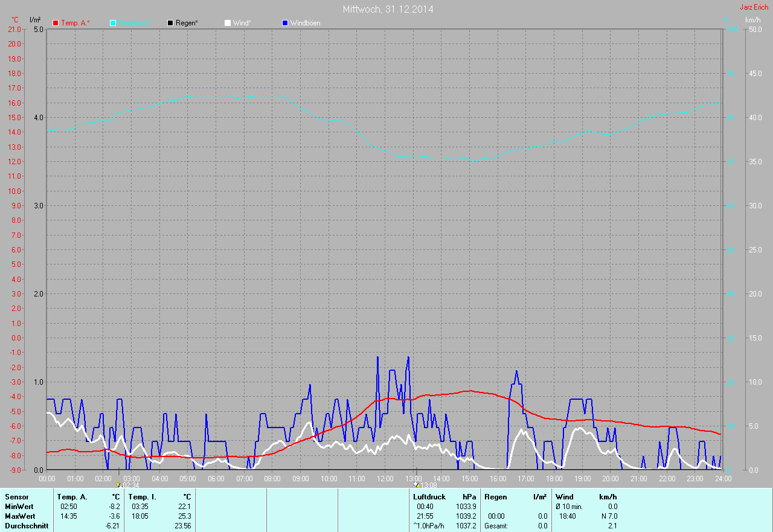Click the "06:00" label on the time axis
The image size is (773, 532).
[x=216, y=478]
